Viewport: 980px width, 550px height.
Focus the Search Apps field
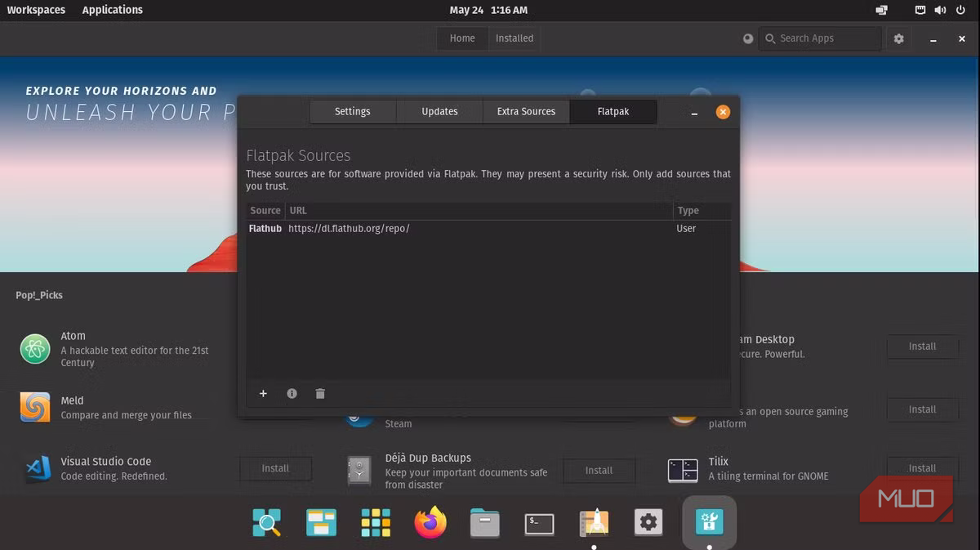coord(820,38)
